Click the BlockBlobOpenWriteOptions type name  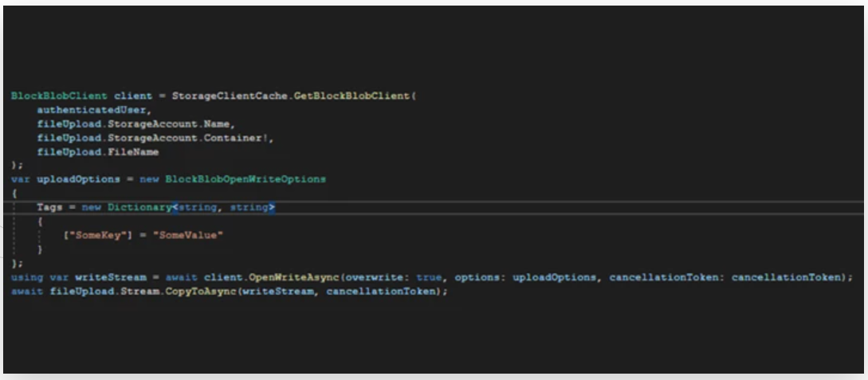point(245,179)
